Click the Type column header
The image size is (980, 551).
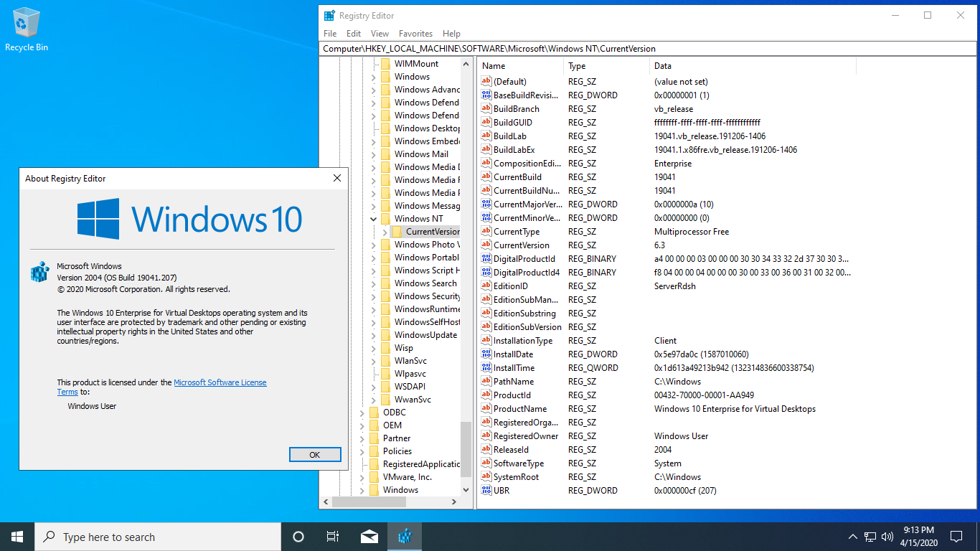(606, 66)
